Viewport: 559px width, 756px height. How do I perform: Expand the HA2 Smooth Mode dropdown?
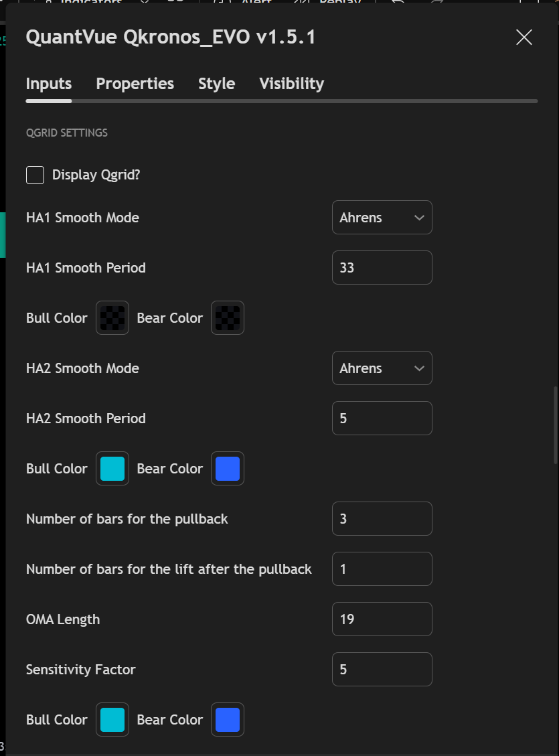coord(382,368)
